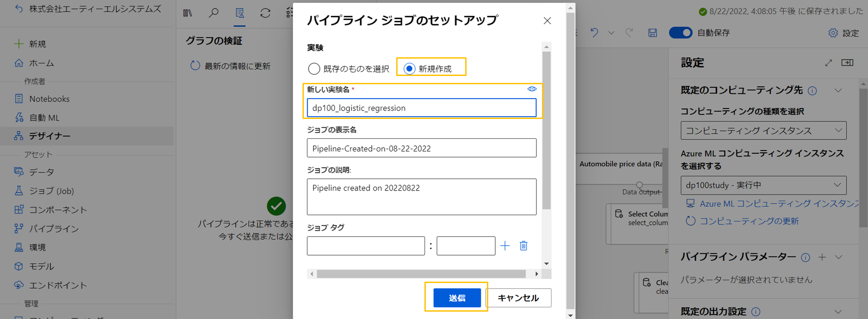Close the pipeline job setup dialog
The image size is (868, 319).
pyautogui.click(x=547, y=21)
